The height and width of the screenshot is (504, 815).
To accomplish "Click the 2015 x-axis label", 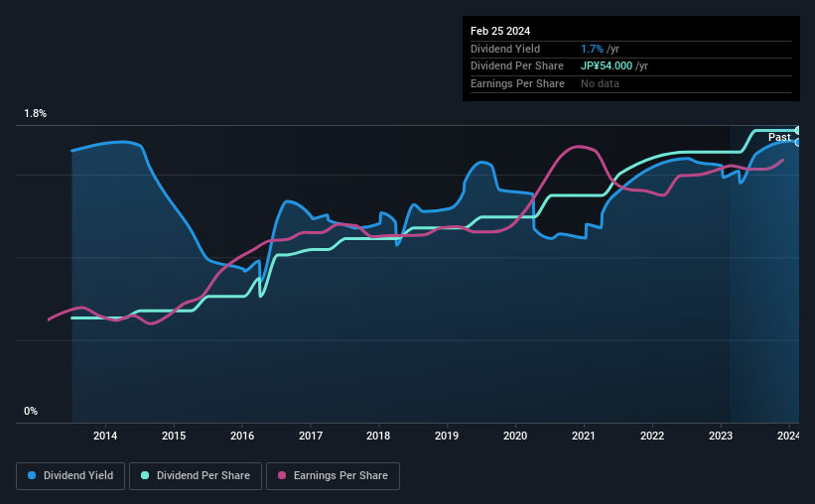I will (174, 436).
